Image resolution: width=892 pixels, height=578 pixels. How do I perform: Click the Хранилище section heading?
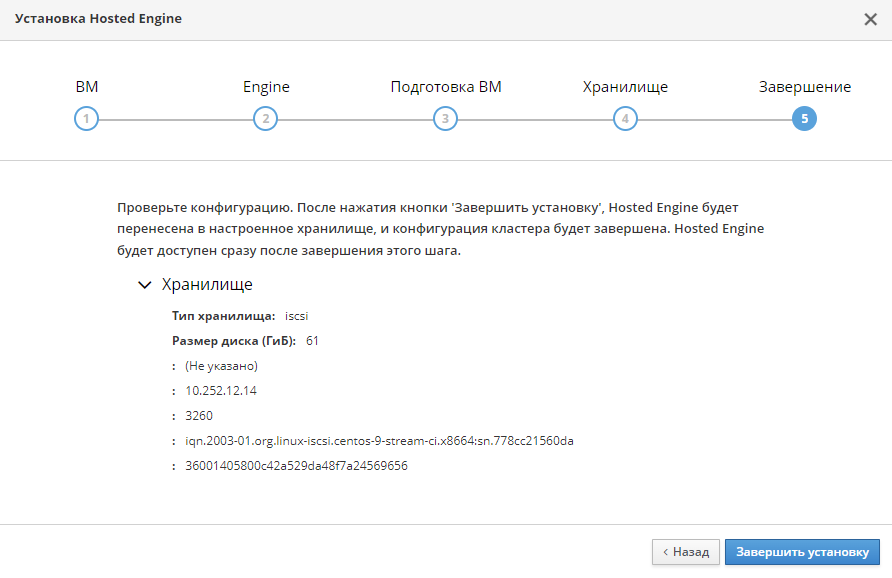(x=207, y=284)
